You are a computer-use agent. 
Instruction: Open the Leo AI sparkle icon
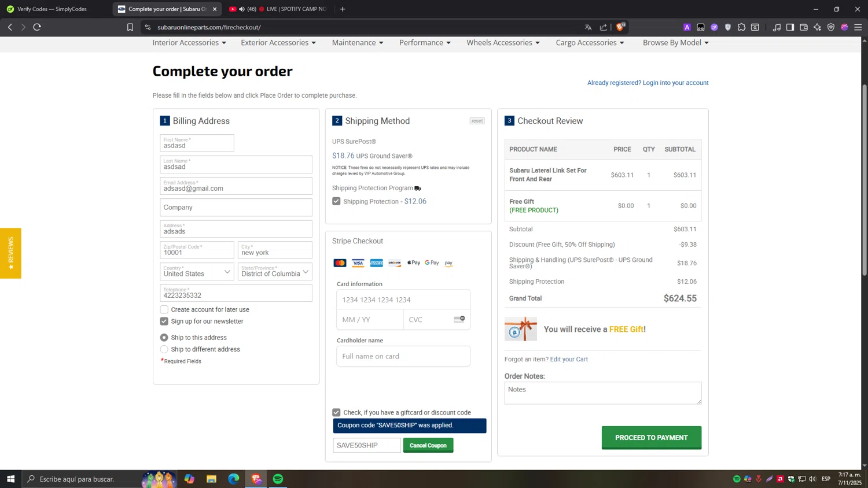[x=817, y=27]
